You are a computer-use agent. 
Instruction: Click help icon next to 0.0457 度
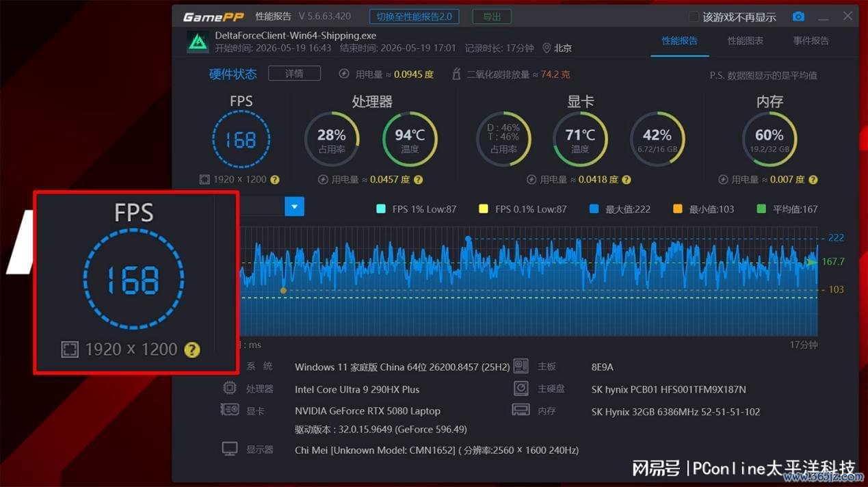click(x=418, y=180)
